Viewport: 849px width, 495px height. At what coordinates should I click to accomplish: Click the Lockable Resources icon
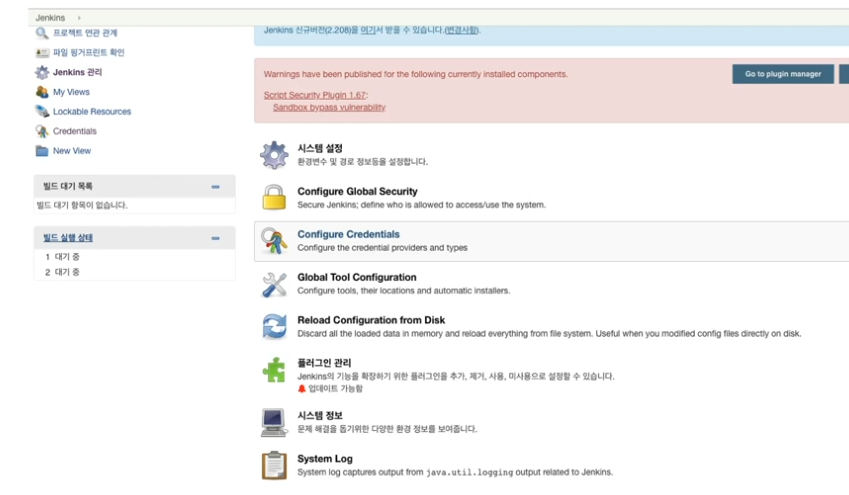pos(42,112)
